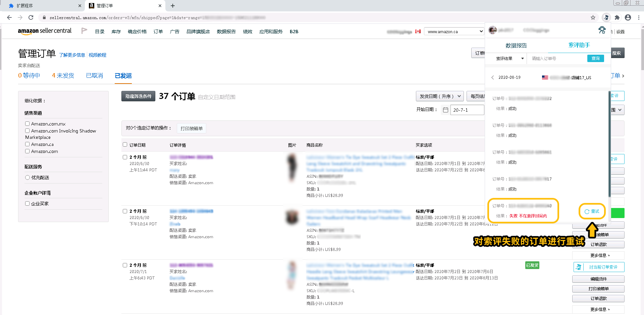Select the 优先配送 radio option

[28, 177]
